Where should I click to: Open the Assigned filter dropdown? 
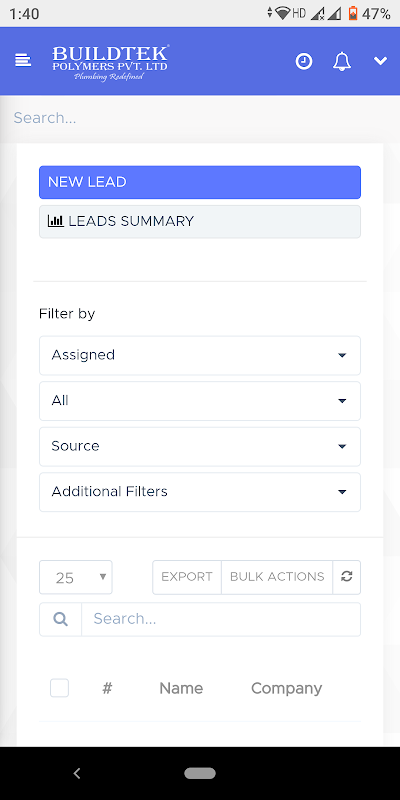[x=200, y=355]
